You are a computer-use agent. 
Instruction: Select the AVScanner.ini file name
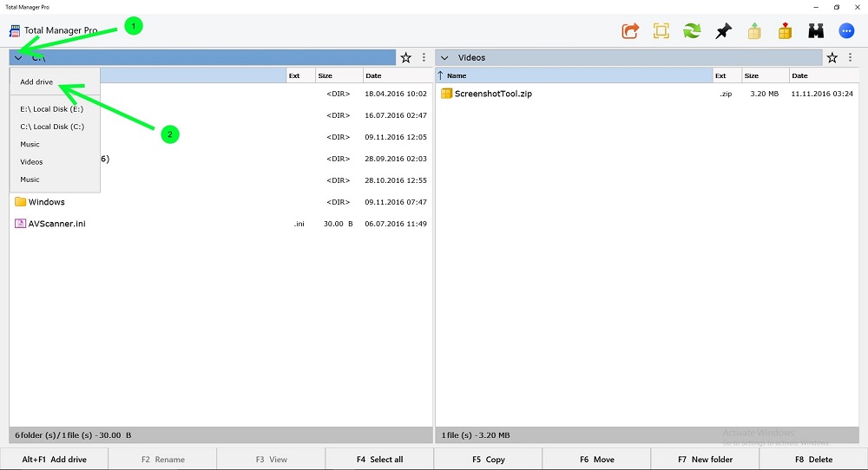pos(57,224)
